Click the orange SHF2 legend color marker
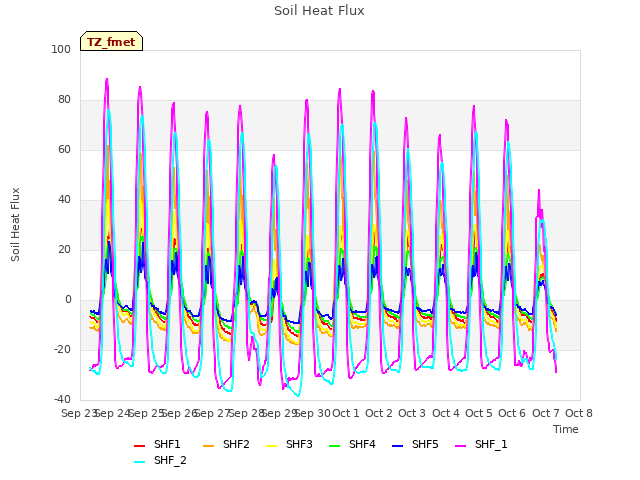This screenshot has height=480, width=640. (x=209, y=446)
